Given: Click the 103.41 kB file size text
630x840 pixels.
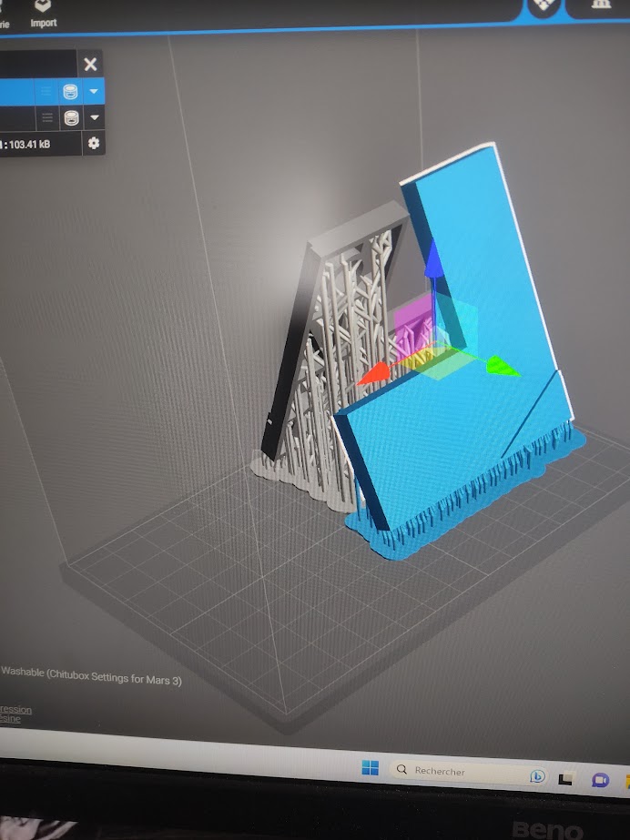Looking at the screenshot, I should click(29, 144).
